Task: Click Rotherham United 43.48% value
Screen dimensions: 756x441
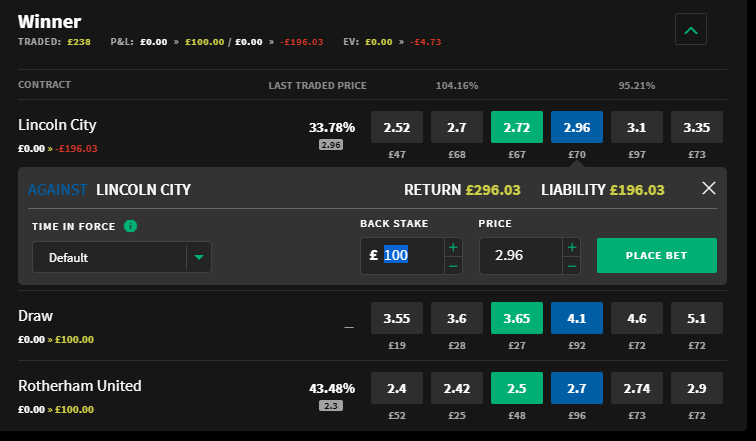Action: 332,388
